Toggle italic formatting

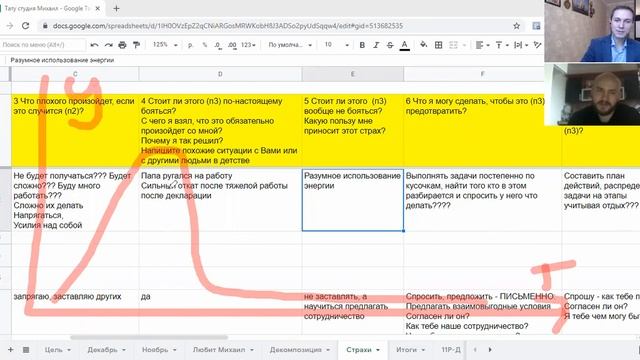pyautogui.click(x=376, y=45)
